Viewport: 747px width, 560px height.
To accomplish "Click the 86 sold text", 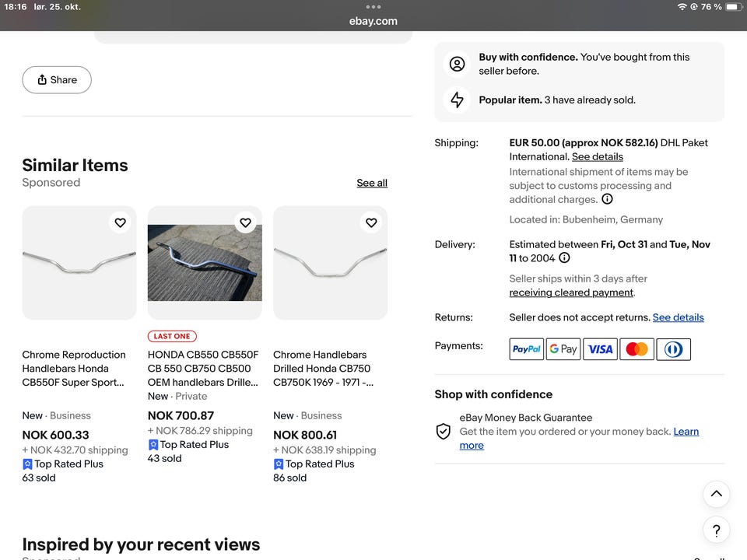I will 289,478.
